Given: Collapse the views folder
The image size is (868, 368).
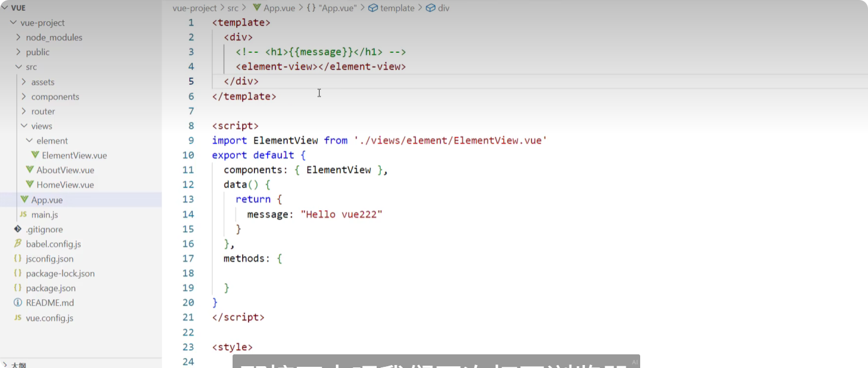Looking at the screenshot, I should tap(24, 126).
